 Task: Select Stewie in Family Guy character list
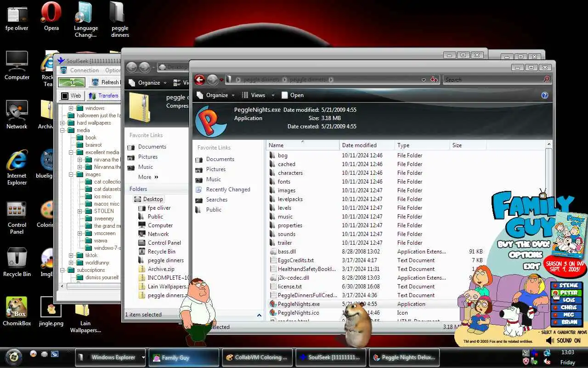coord(566,286)
